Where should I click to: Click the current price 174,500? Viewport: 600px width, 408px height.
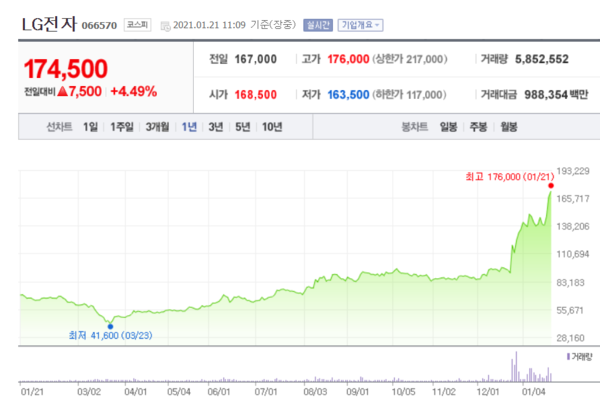point(66,69)
